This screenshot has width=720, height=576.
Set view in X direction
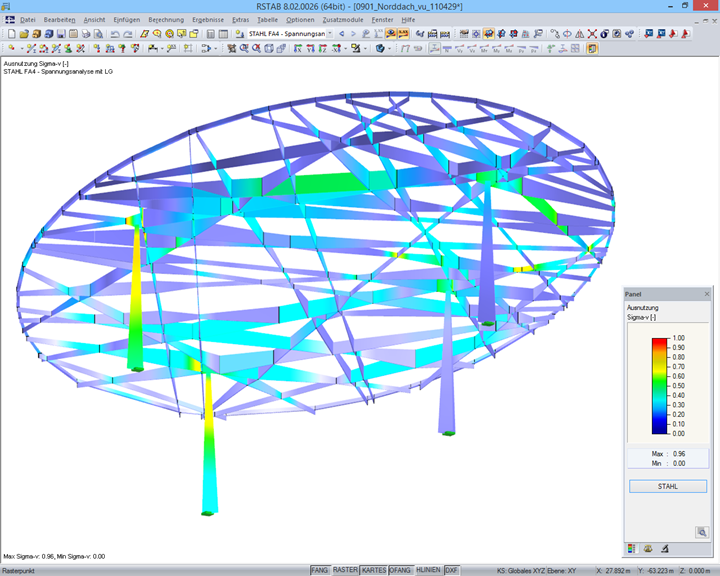pos(297,48)
